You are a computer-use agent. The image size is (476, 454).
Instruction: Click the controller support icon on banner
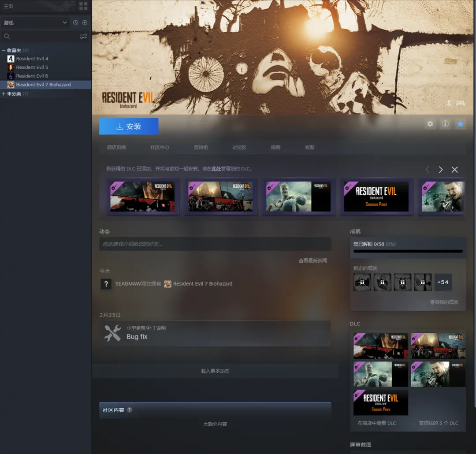(461, 103)
